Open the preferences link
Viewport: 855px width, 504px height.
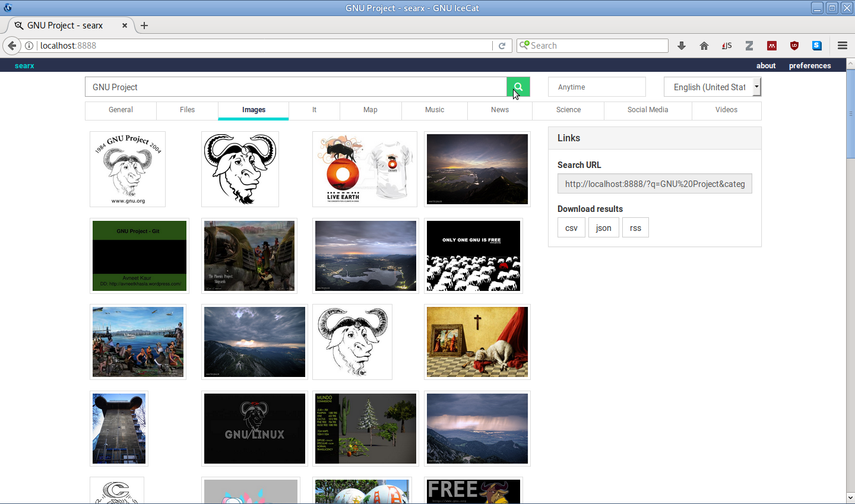[809, 66]
